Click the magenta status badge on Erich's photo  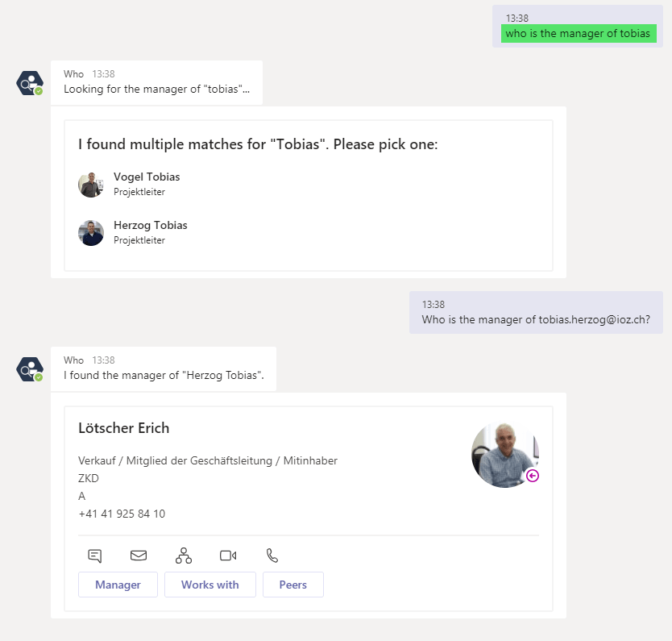[533, 476]
